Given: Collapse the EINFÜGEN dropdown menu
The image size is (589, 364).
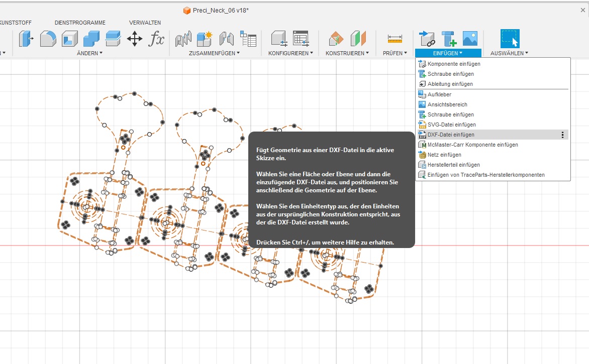Looking at the screenshot, I should (x=448, y=53).
